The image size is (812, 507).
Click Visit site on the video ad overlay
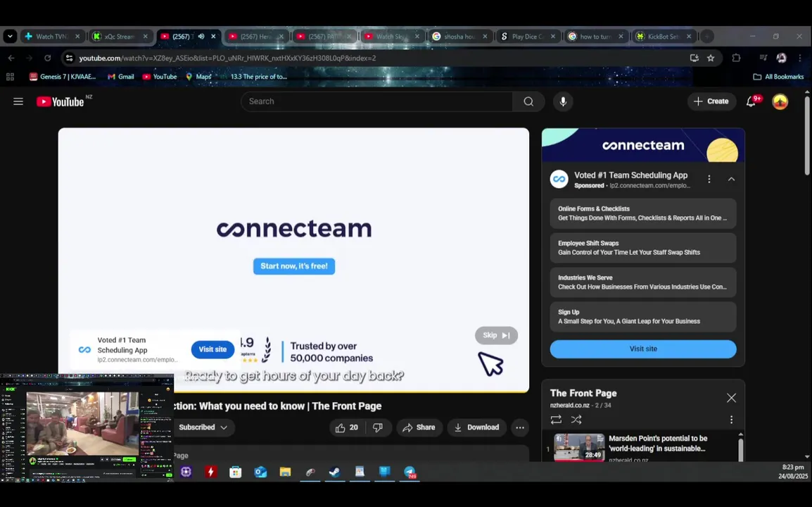212,349
